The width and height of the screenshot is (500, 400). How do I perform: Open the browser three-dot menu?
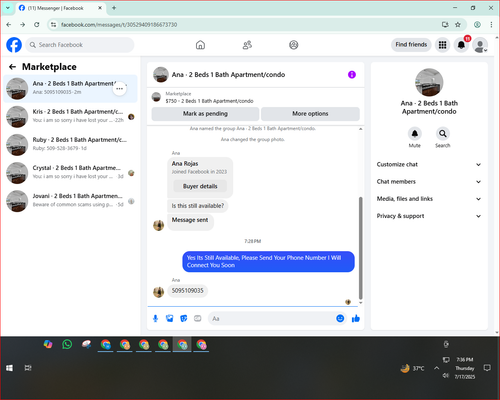coord(491,25)
